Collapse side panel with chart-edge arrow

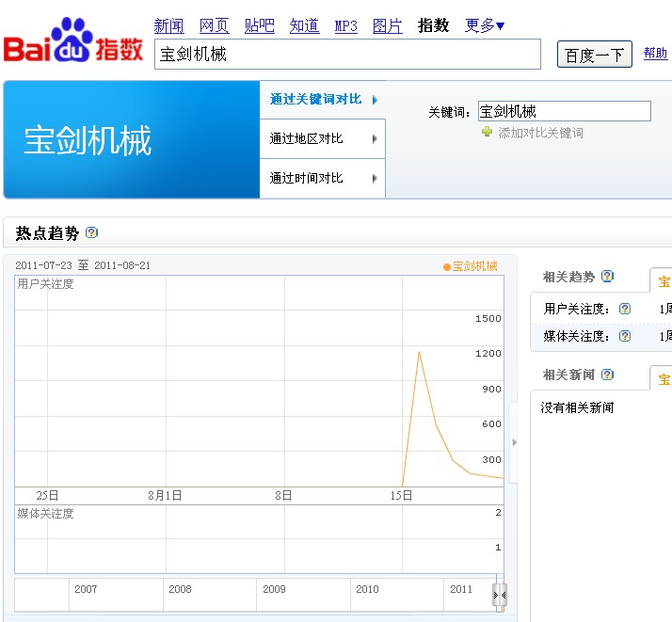pos(514,442)
